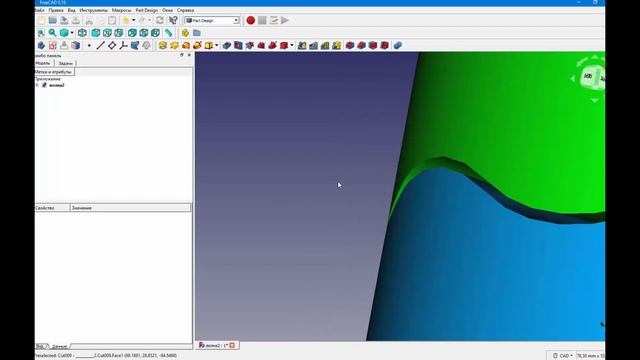The image size is (640, 360).
Task: Open the Макросы menu
Action: (x=122, y=10)
